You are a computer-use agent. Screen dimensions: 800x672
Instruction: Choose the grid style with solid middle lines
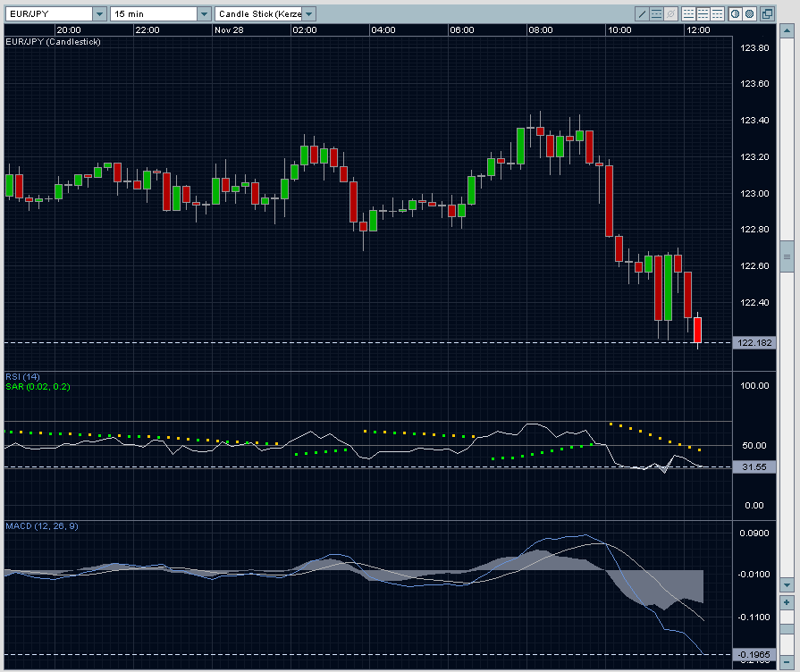click(x=703, y=13)
